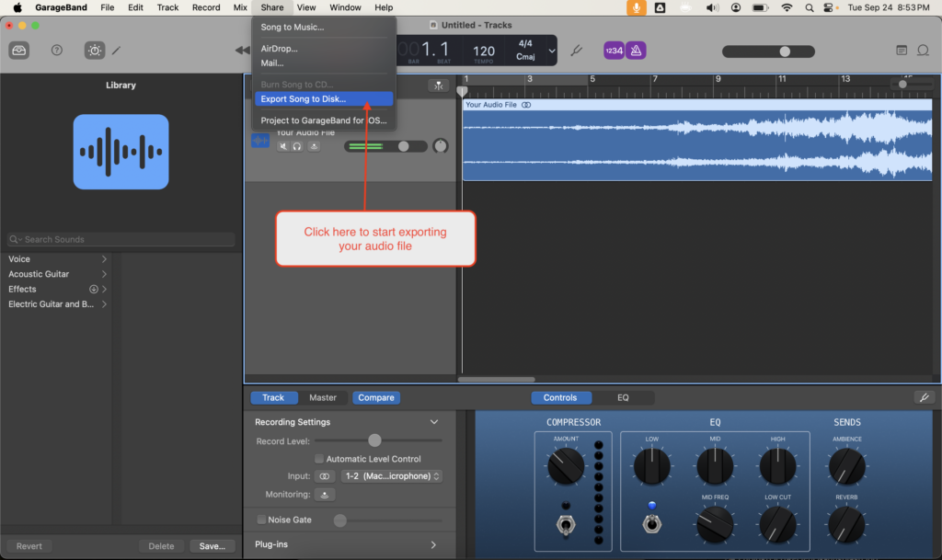This screenshot has height=560, width=942.
Task: Click the AMBIENCE send knob
Action: [846, 466]
